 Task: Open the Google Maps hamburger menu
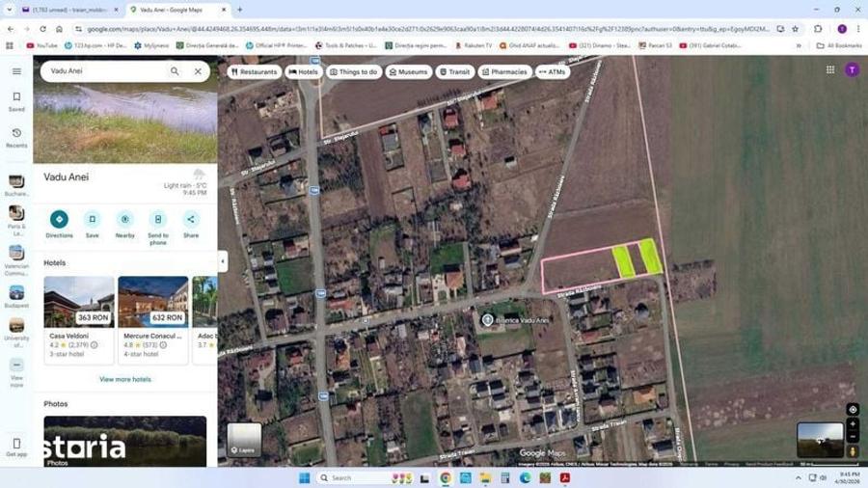[16, 71]
